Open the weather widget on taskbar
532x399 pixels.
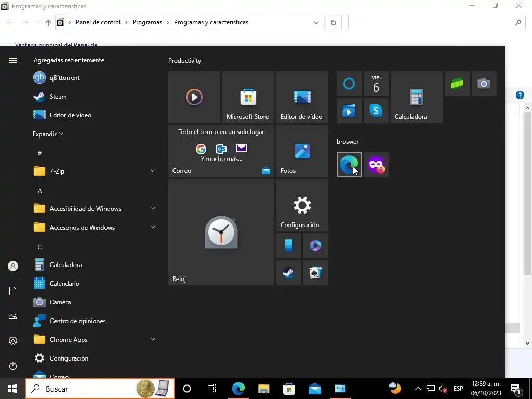pyautogui.click(x=395, y=388)
